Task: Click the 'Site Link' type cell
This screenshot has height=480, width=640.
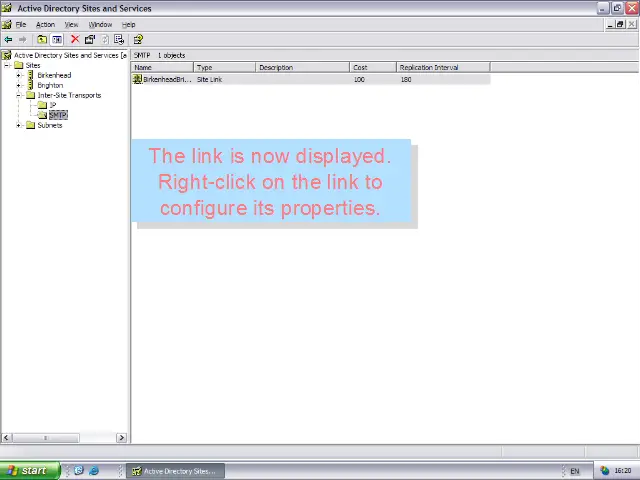Action: [x=209, y=80]
